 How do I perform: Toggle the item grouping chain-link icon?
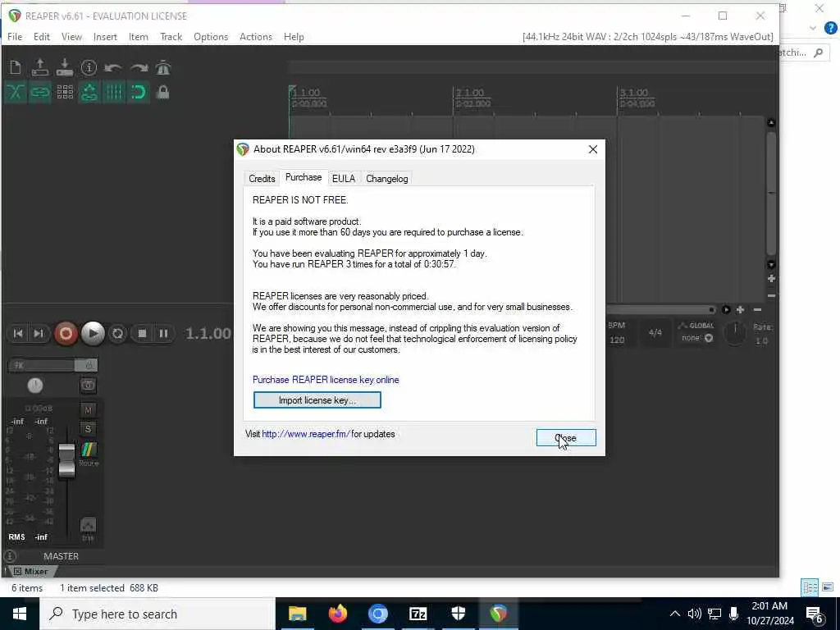pyautogui.click(x=39, y=92)
